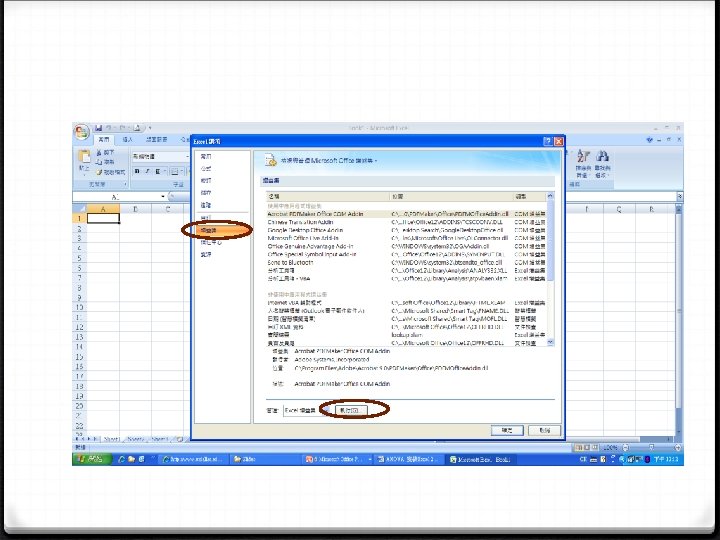
Task: Click the Cut scissors icon in ribbon
Action: [98, 152]
